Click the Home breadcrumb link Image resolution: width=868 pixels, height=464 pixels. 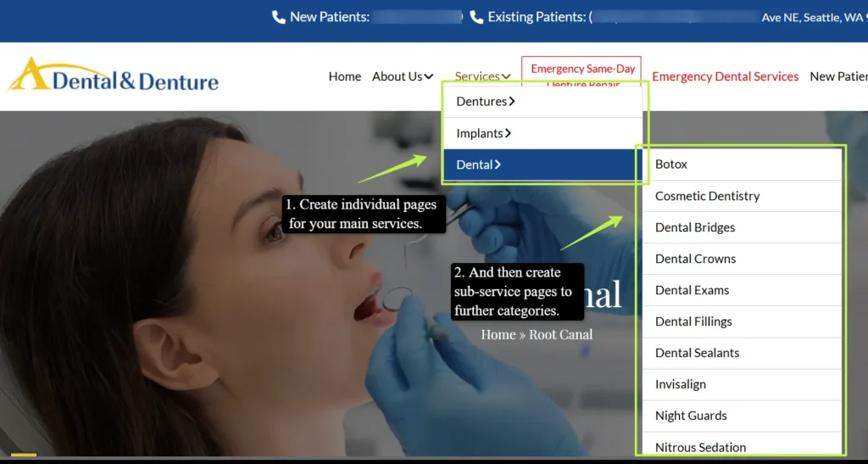[x=498, y=334]
